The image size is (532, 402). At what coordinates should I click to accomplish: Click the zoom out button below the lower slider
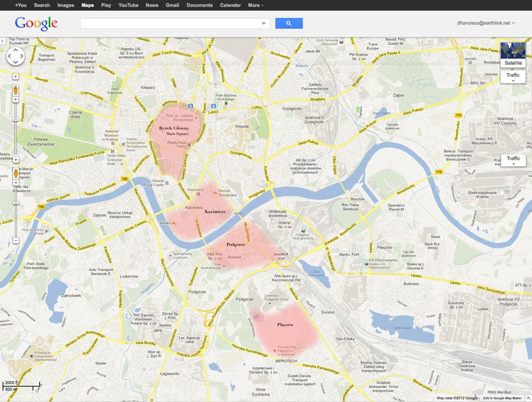pyautogui.click(x=16, y=240)
